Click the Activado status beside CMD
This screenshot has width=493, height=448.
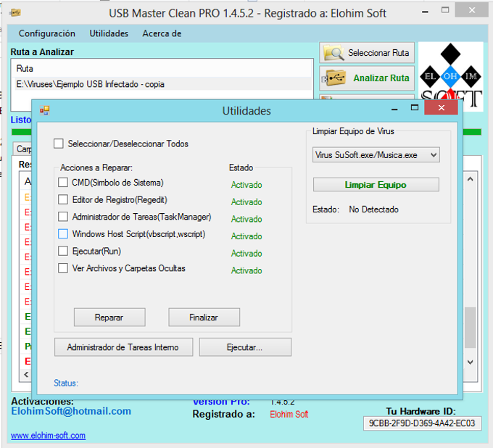pyautogui.click(x=246, y=185)
